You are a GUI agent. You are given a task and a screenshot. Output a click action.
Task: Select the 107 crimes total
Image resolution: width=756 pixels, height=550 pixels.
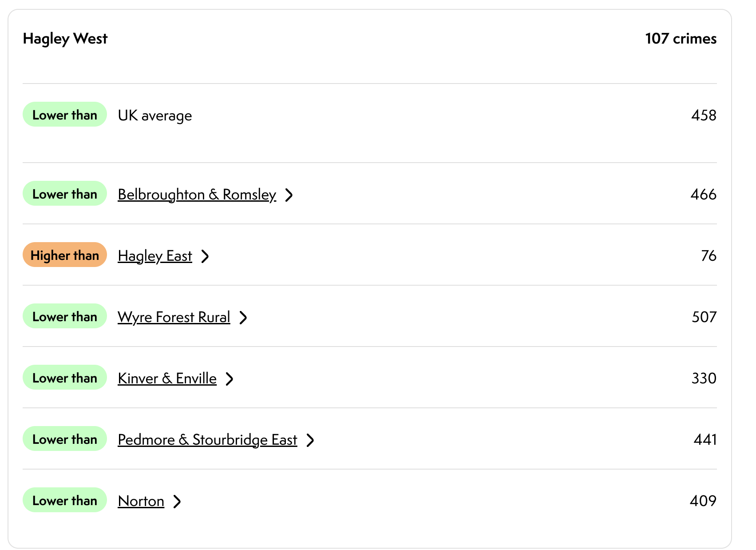pos(681,39)
